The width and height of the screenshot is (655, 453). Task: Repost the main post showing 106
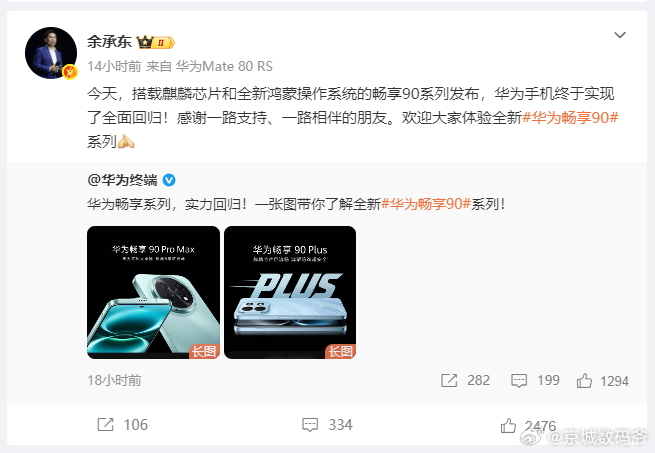pos(105,425)
